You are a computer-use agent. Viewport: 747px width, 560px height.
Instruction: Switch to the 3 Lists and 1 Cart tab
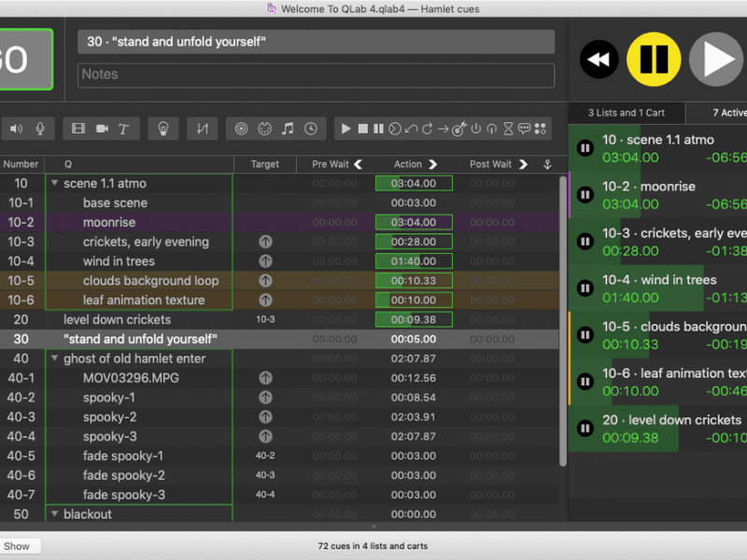(626, 113)
